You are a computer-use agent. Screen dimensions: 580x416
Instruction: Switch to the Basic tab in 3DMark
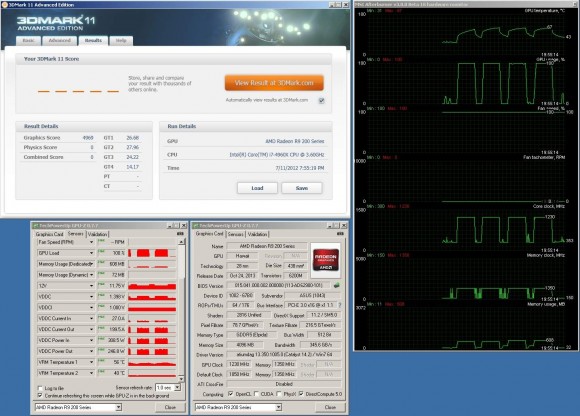click(x=28, y=41)
